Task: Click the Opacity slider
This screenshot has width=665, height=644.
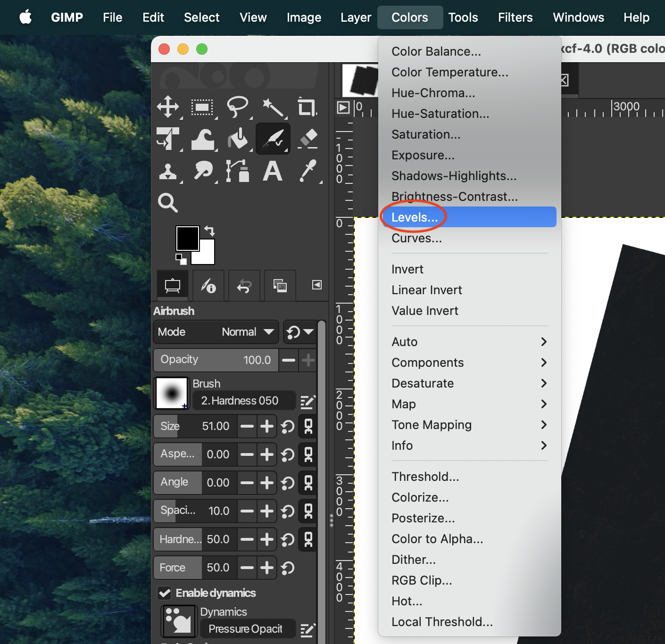Action: (216, 360)
